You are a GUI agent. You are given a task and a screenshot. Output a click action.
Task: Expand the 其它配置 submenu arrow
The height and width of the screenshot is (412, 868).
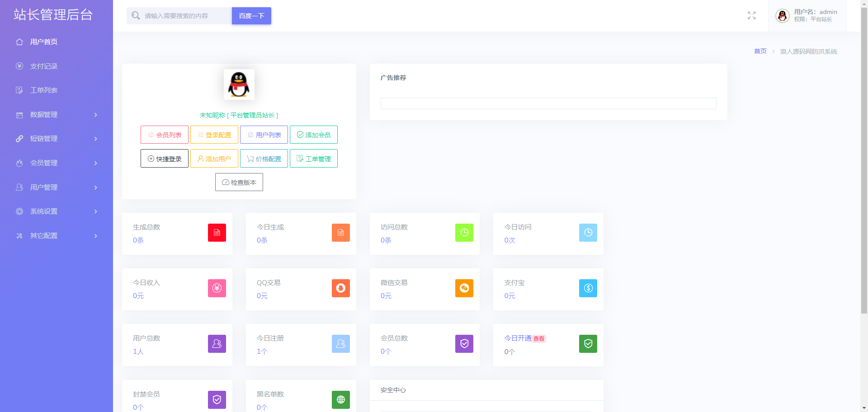pos(96,236)
